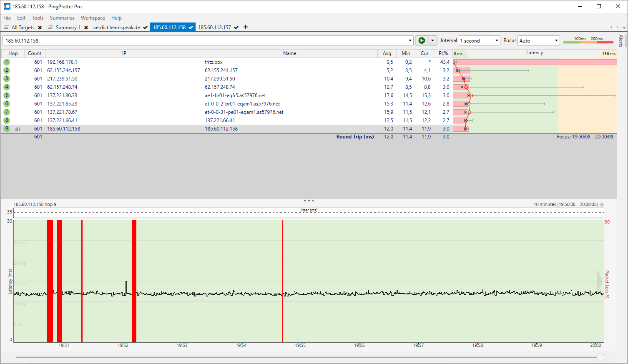The width and height of the screenshot is (628, 364).
Task: Click the timeline scroll slider thumb
Action: click(x=600, y=357)
